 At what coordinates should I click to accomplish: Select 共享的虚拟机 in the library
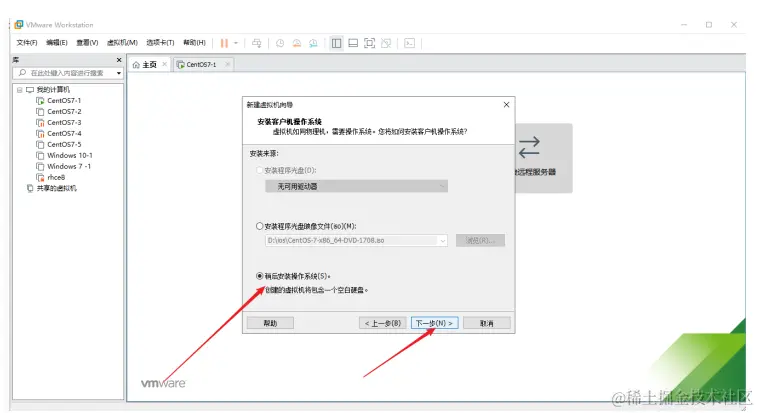pyautogui.click(x=57, y=188)
